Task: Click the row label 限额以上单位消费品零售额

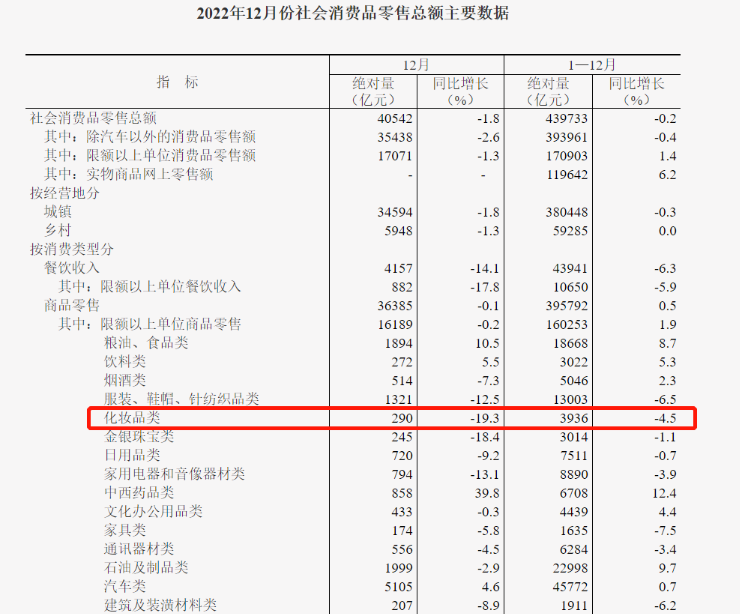Action: pos(171,155)
